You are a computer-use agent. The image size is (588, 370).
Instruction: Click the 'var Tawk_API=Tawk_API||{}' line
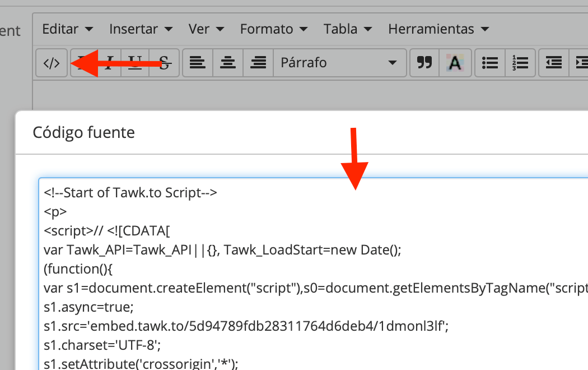222,250
